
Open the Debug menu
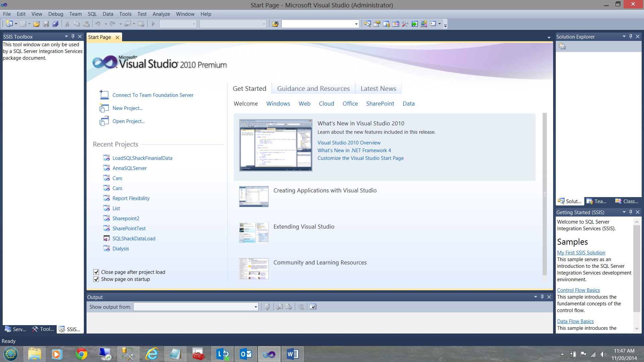pyautogui.click(x=56, y=14)
